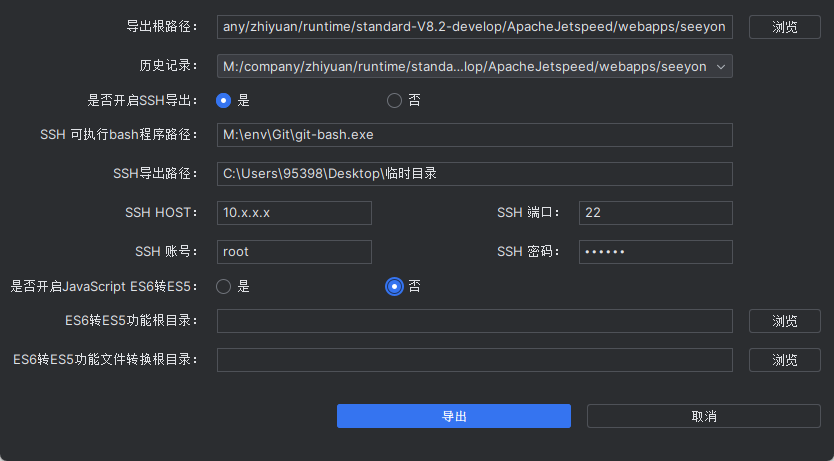Click the SSH 账号 field containing root
This screenshot has width=834, height=461.
[x=294, y=252]
